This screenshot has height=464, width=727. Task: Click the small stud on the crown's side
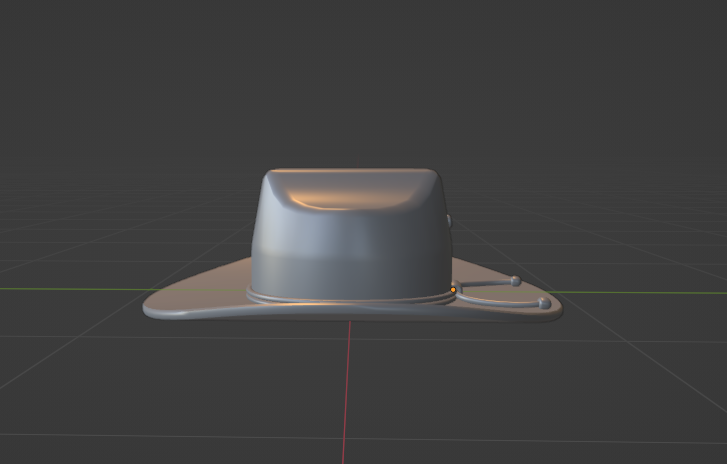click(x=449, y=221)
